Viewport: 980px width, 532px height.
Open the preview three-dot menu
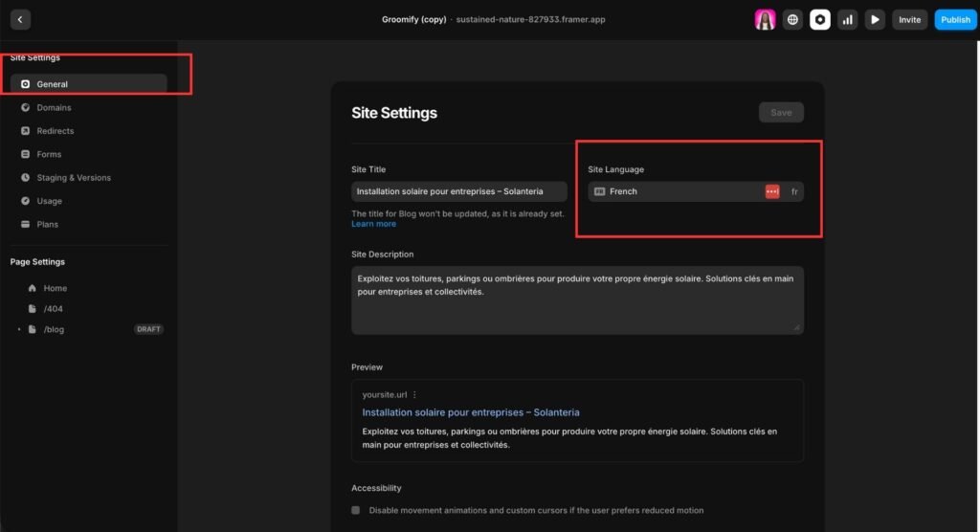414,394
